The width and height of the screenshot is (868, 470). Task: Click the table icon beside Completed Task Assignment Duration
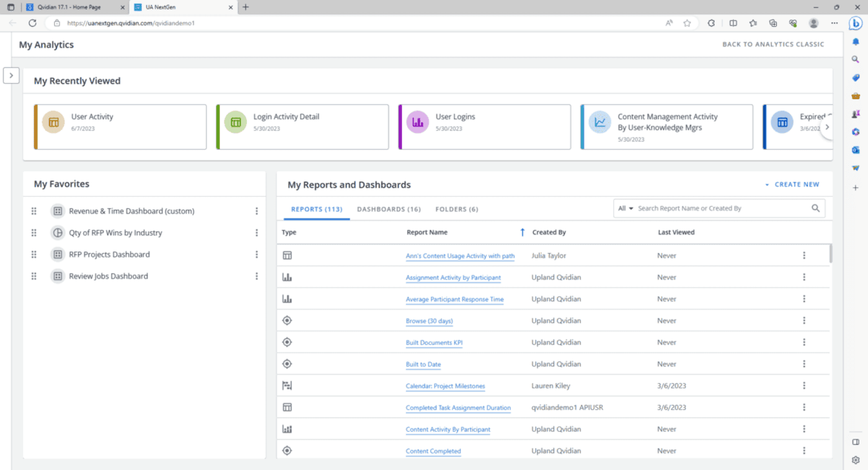pyautogui.click(x=287, y=407)
